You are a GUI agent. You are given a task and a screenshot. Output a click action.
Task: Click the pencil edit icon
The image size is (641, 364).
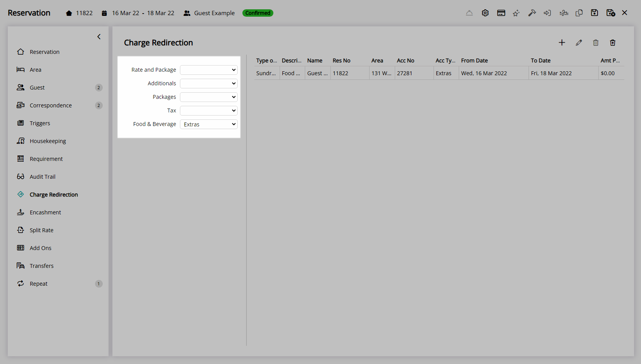(x=579, y=43)
